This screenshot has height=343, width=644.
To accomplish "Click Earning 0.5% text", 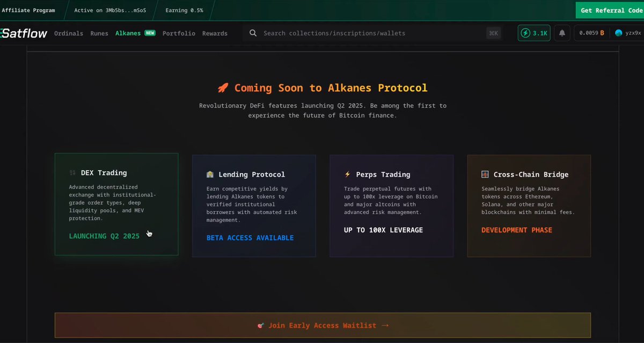I will (184, 10).
